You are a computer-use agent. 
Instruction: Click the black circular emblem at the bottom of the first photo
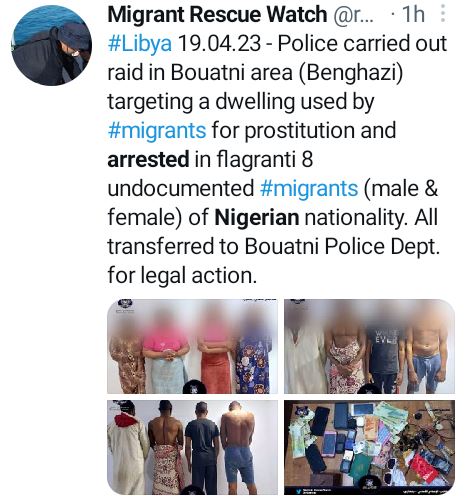(193, 387)
